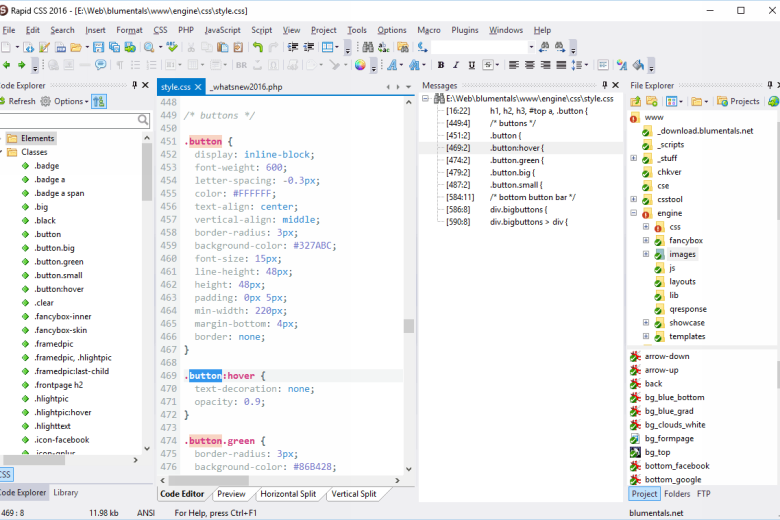The height and width of the screenshot is (520, 780).
Task: Switch to Vertical Split tab
Action: tap(354, 494)
